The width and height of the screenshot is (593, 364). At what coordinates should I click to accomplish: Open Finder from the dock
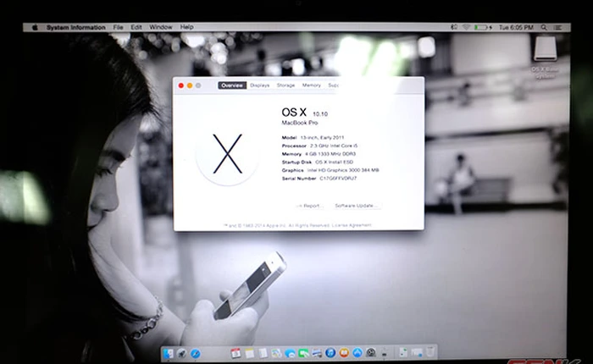[x=169, y=353]
